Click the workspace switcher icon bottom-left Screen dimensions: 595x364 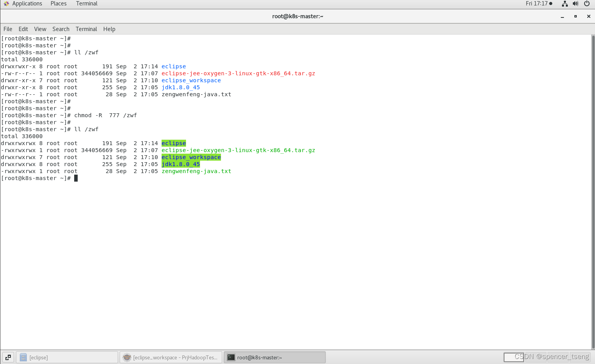pyautogui.click(x=8, y=357)
